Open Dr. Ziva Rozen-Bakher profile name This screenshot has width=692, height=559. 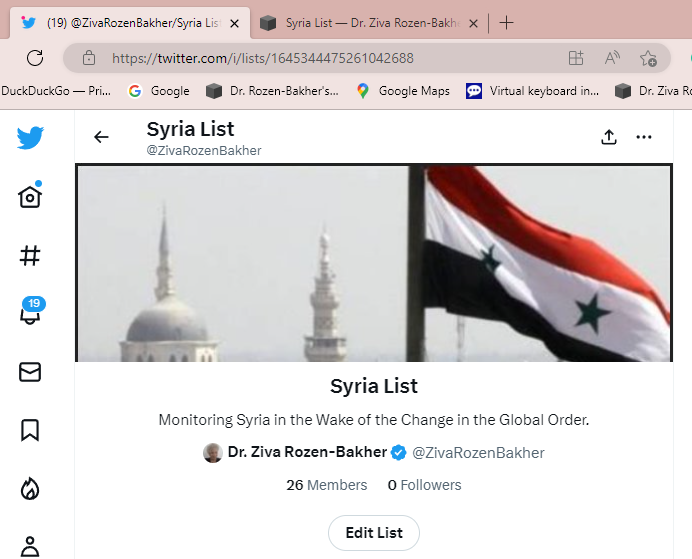[307, 452]
